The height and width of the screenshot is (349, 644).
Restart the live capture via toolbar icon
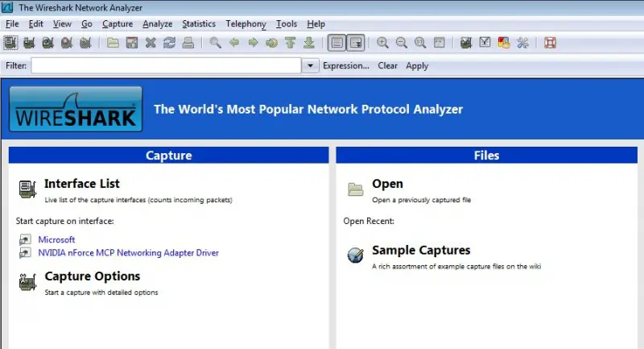pyautogui.click(x=85, y=43)
